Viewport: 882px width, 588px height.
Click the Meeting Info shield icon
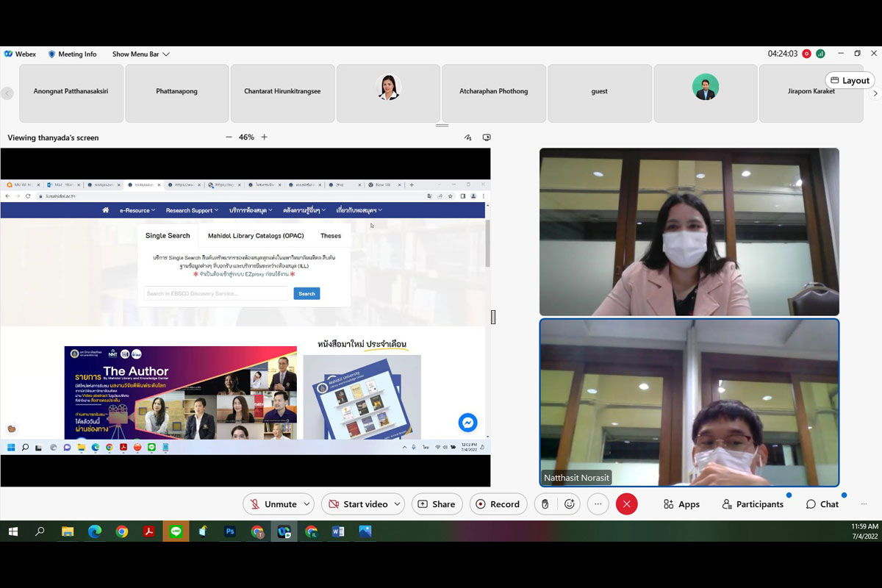pyautogui.click(x=52, y=54)
